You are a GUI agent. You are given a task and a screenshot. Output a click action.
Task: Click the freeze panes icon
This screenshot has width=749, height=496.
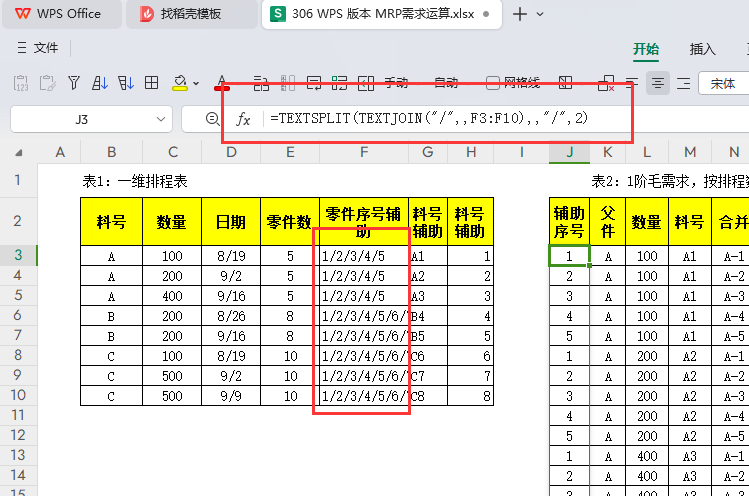[x=566, y=83]
